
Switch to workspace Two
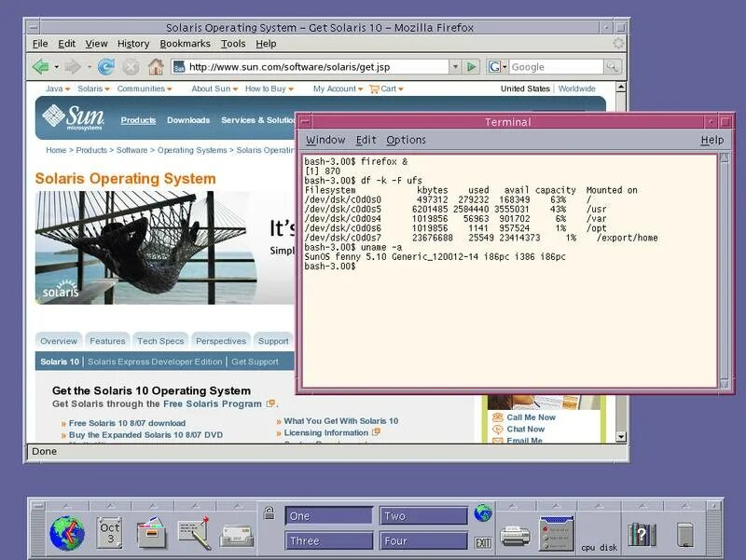[x=423, y=516]
